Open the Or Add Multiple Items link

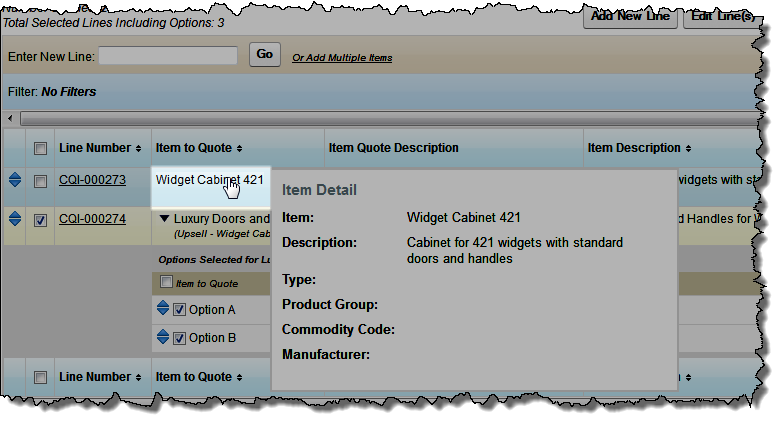pos(342,58)
